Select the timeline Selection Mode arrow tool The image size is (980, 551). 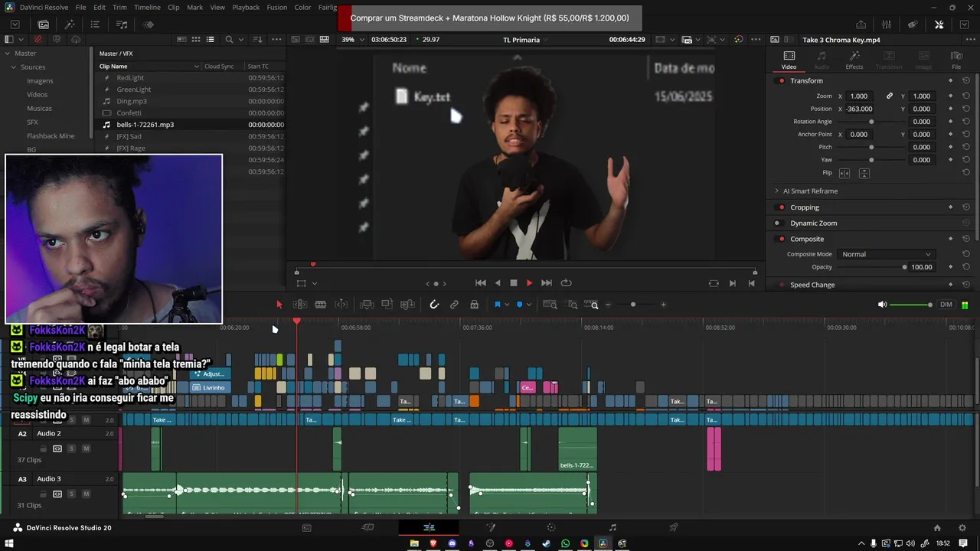(279, 305)
